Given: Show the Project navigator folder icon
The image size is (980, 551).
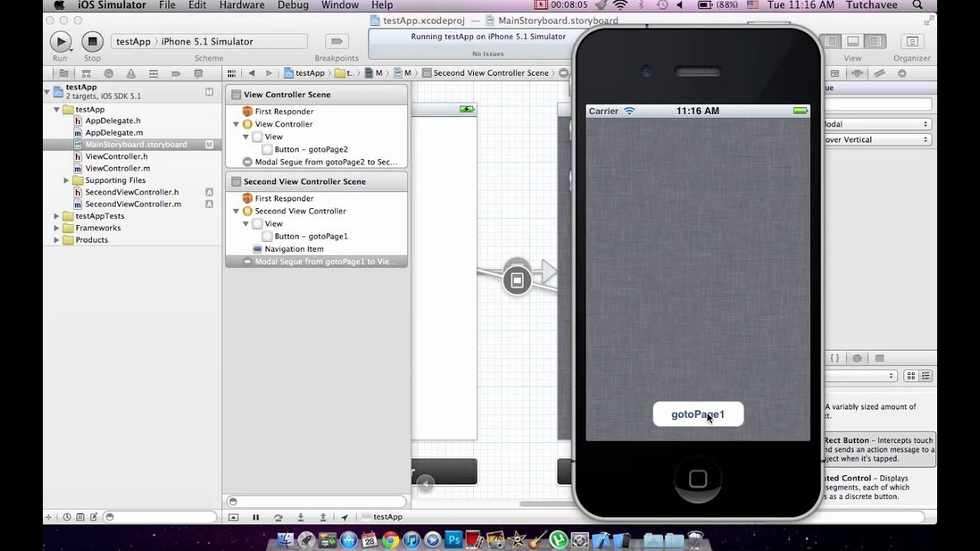Looking at the screenshot, I should (x=64, y=73).
